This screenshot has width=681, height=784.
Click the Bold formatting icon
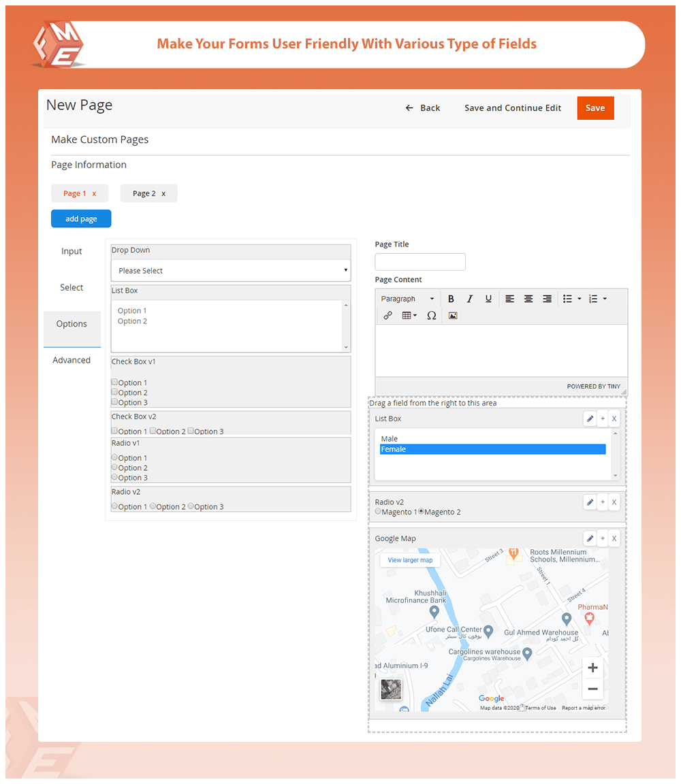(x=451, y=299)
